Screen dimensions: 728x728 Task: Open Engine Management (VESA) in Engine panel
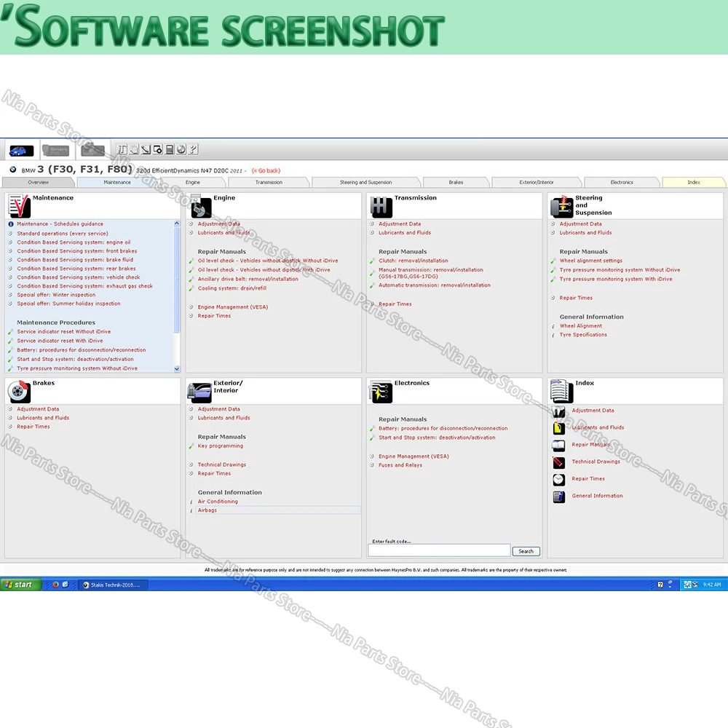point(233,307)
